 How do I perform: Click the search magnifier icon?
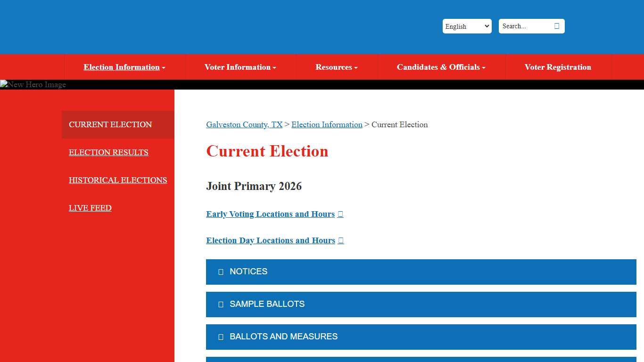click(x=556, y=26)
